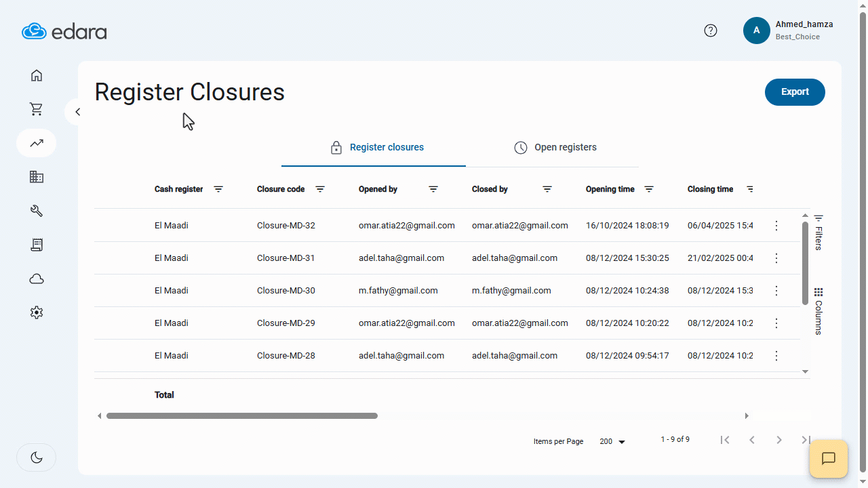Switch to Open registers tab
The height and width of the screenshot is (488, 868).
tap(555, 148)
